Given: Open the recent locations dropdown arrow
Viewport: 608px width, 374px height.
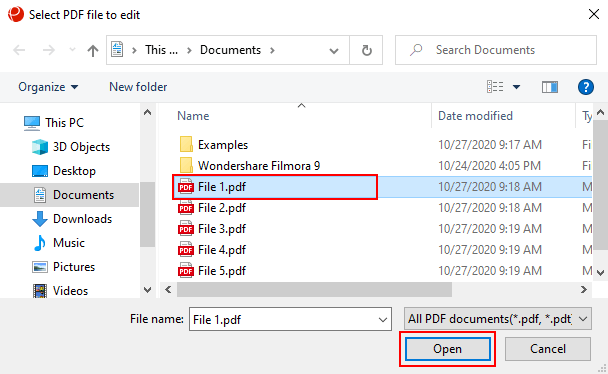Looking at the screenshot, I should pyautogui.click(x=72, y=50).
